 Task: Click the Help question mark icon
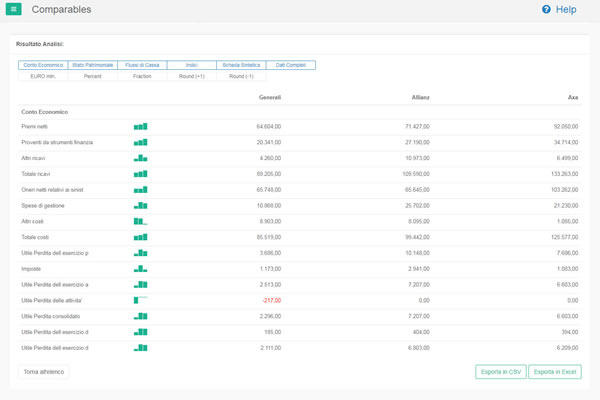pos(546,9)
